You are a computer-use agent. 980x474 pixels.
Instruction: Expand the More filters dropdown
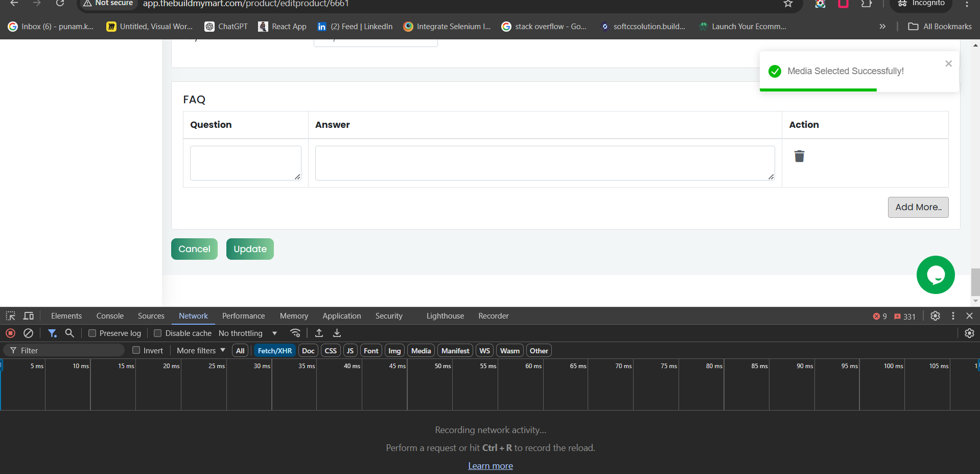click(x=201, y=350)
